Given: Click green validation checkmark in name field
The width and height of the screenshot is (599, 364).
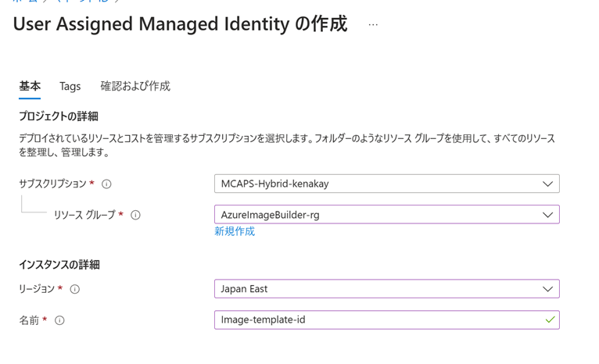Looking at the screenshot, I should click(x=550, y=319).
